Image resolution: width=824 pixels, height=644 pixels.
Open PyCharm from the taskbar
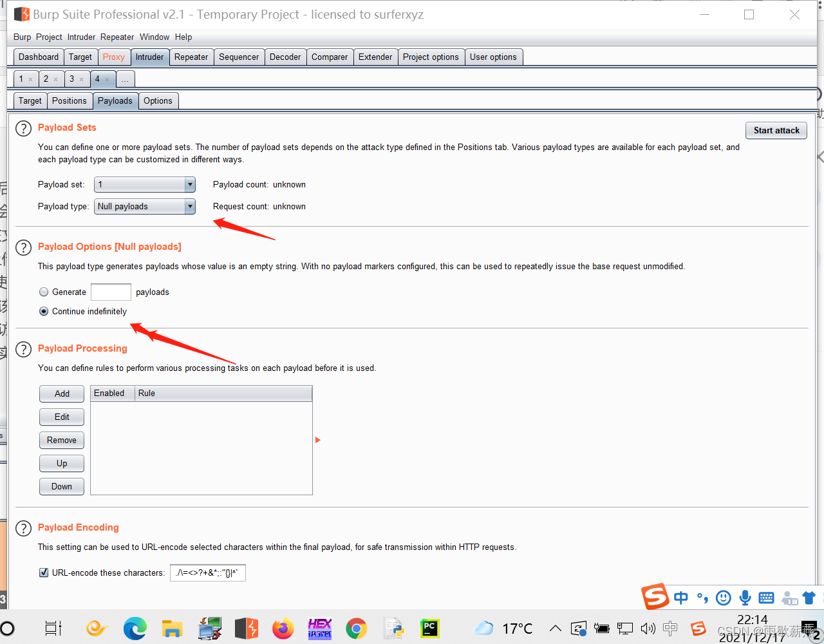[x=429, y=628]
